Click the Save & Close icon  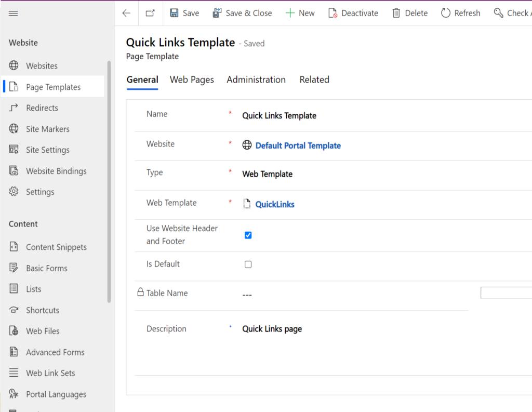point(217,13)
